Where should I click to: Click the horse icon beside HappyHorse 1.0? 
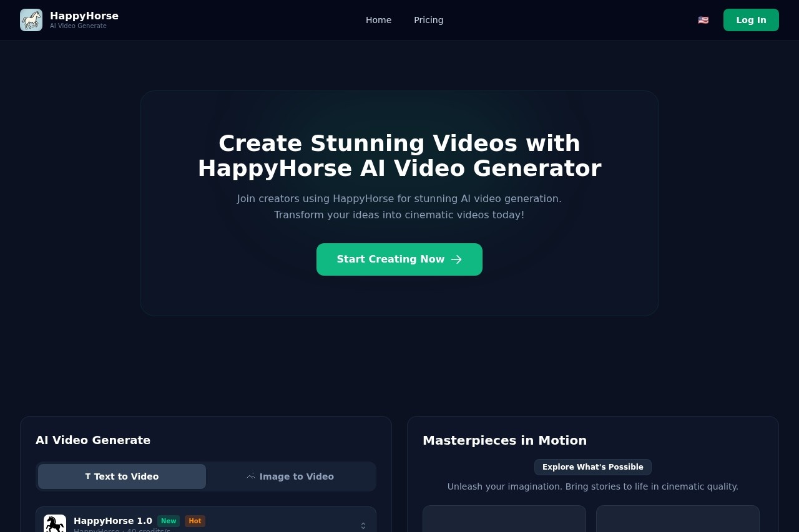(55, 524)
